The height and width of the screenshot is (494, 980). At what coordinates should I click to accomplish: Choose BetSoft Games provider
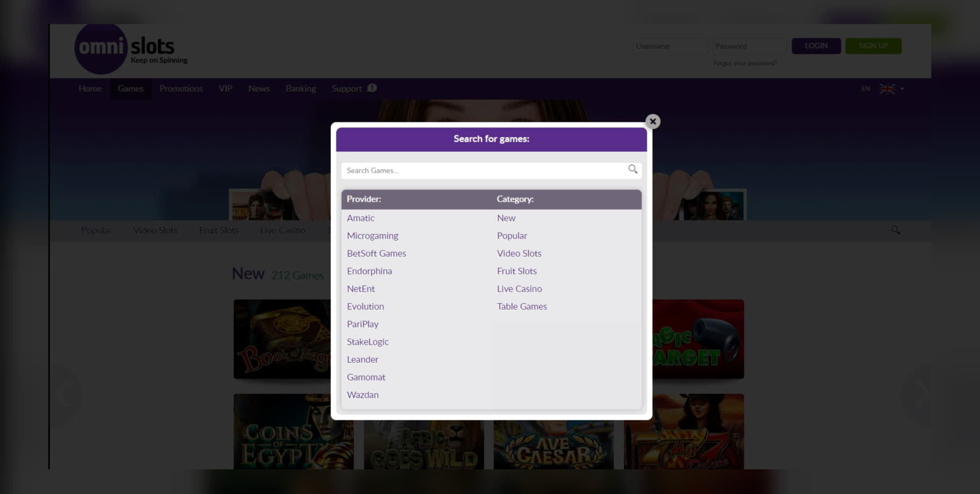(376, 253)
